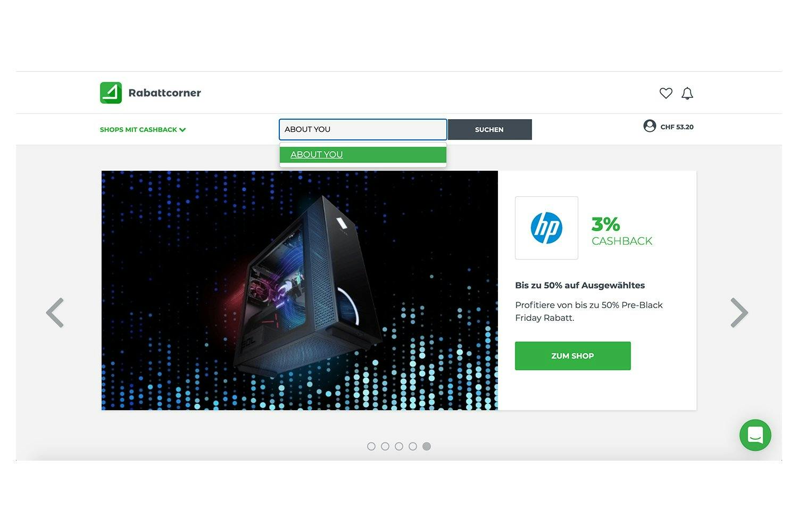This screenshot has width=798, height=532.
Task: Select the second carousel dot
Action: tap(385, 446)
